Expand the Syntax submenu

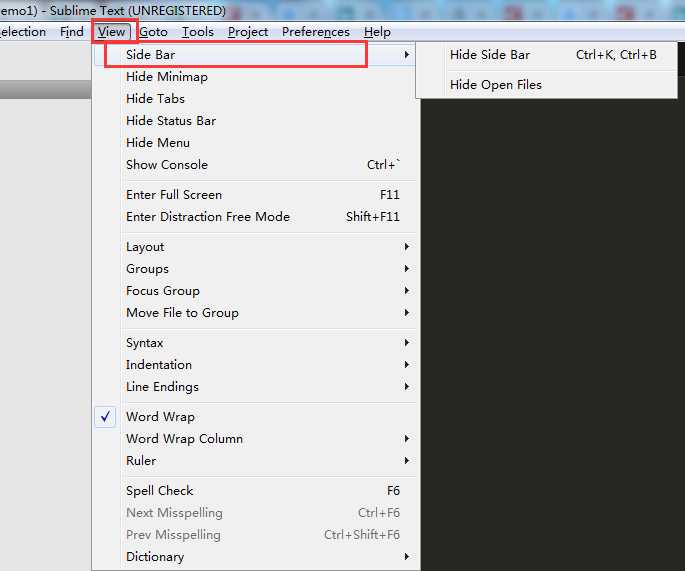pyautogui.click(x=255, y=343)
